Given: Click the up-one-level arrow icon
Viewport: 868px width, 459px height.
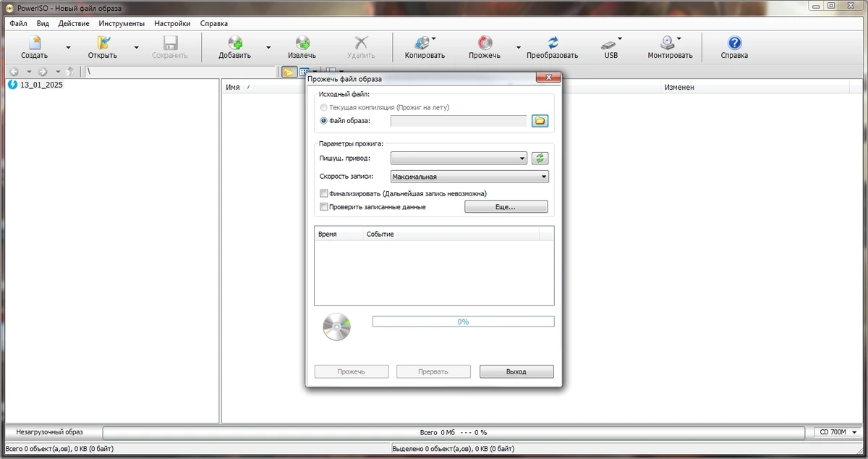Looking at the screenshot, I should point(70,72).
